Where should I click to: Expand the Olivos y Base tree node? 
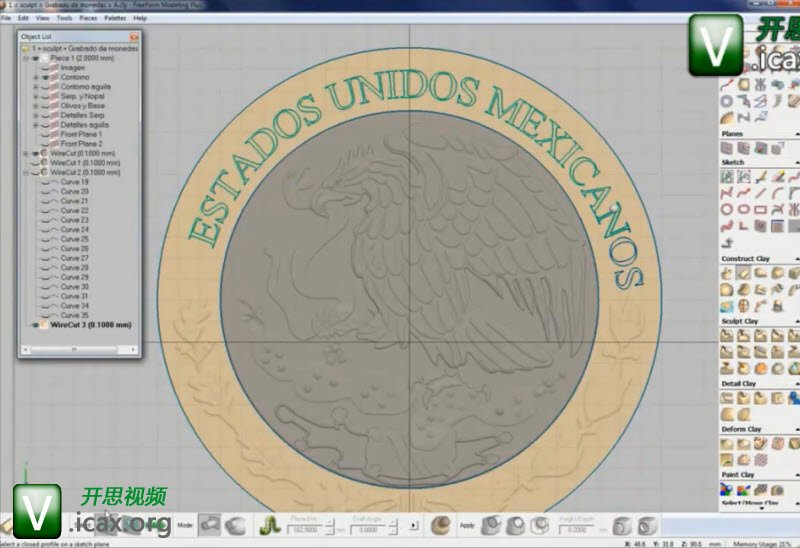coord(36,106)
